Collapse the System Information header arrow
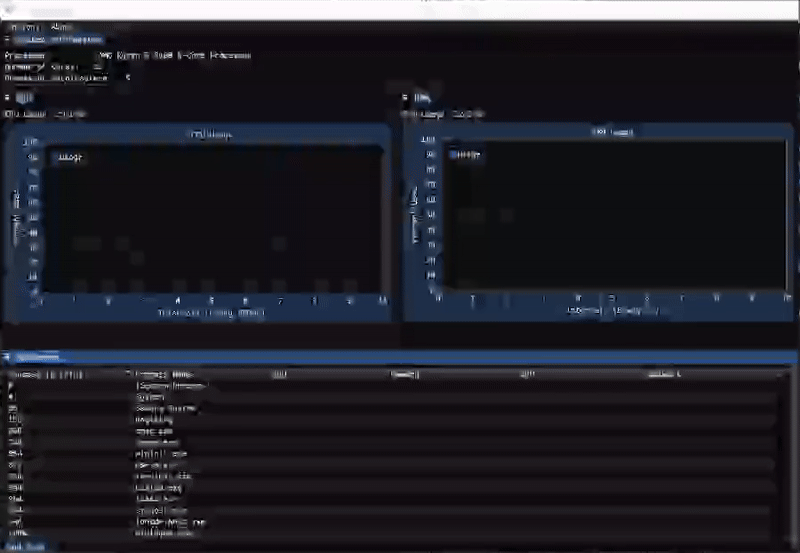Viewport: 800px width, 553px height. click(x=8, y=39)
